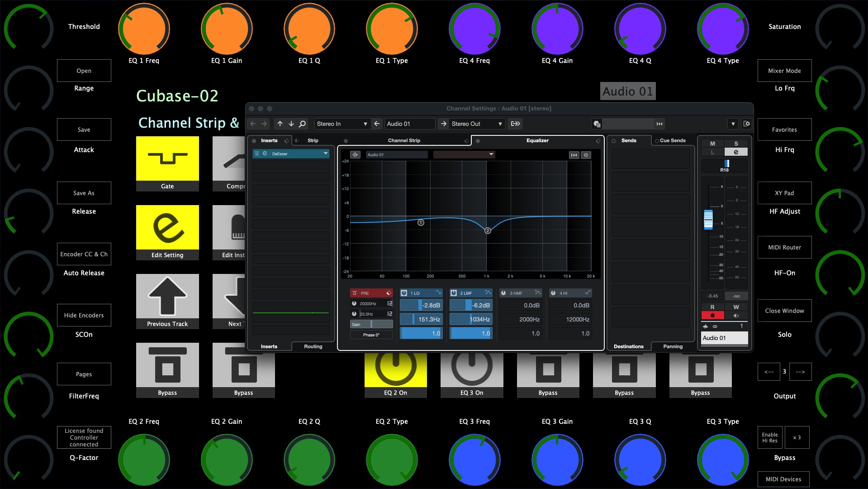Image resolution: width=868 pixels, height=489 pixels.
Task: Click the Mixer Mode button
Action: pyautogui.click(x=784, y=71)
